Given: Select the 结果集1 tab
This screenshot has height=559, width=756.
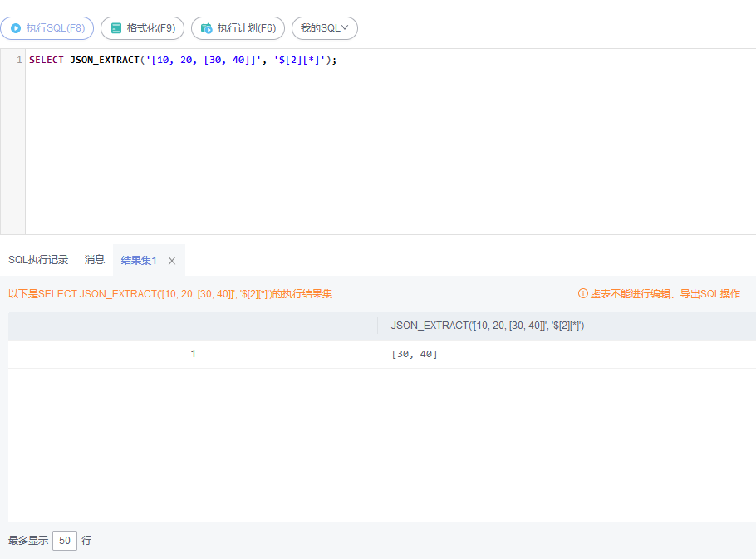Looking at the screenshot, I should 138,260.
